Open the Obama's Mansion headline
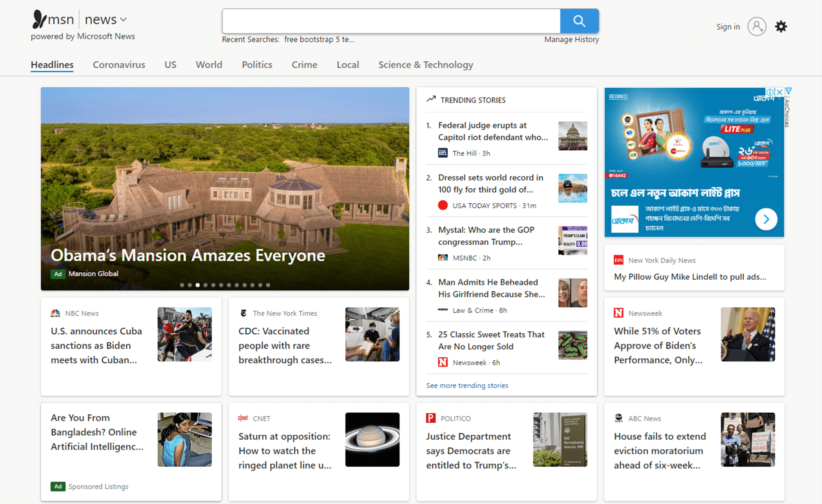This screenshot has height=504, width=822. 188,255
